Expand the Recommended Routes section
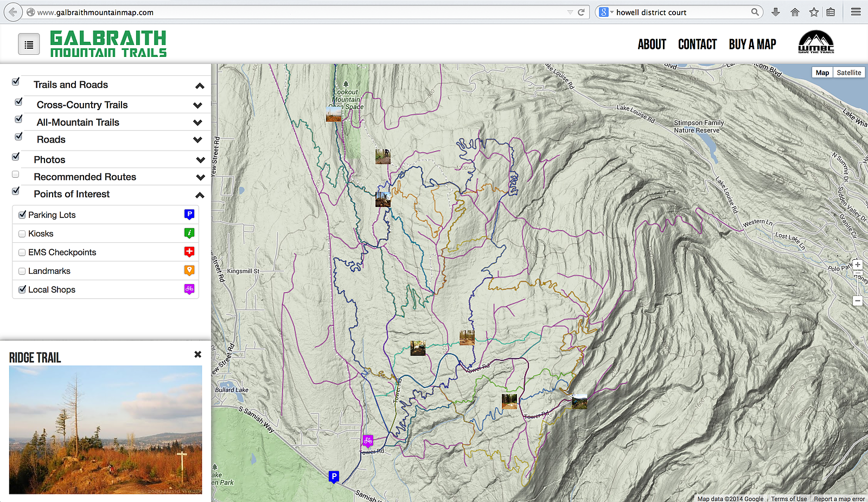The height and width of the screenshot is (502, 868). pyautogui.click(x=200, y=177)
